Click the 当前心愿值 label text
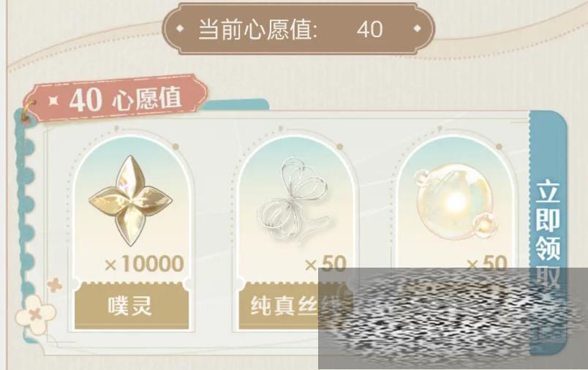The image size is (588, 370). tap(258, 29)
